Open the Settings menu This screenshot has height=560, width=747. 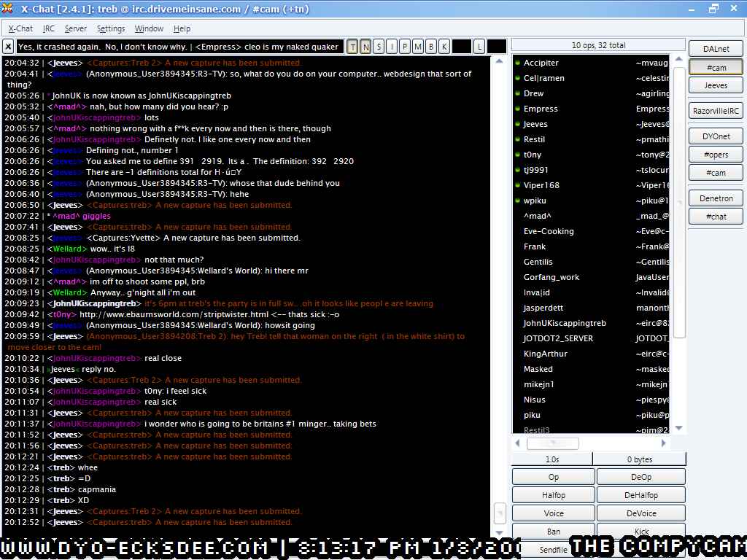tap(111, 28)
